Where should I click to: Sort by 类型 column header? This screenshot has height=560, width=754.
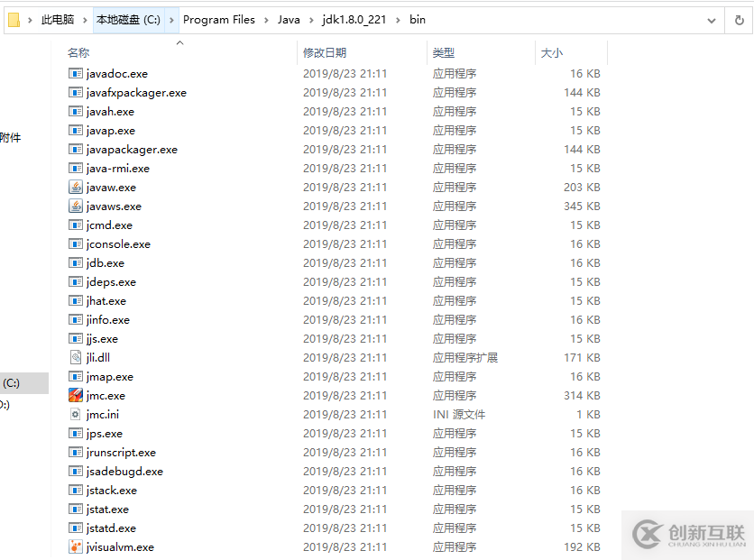point(444,53)
